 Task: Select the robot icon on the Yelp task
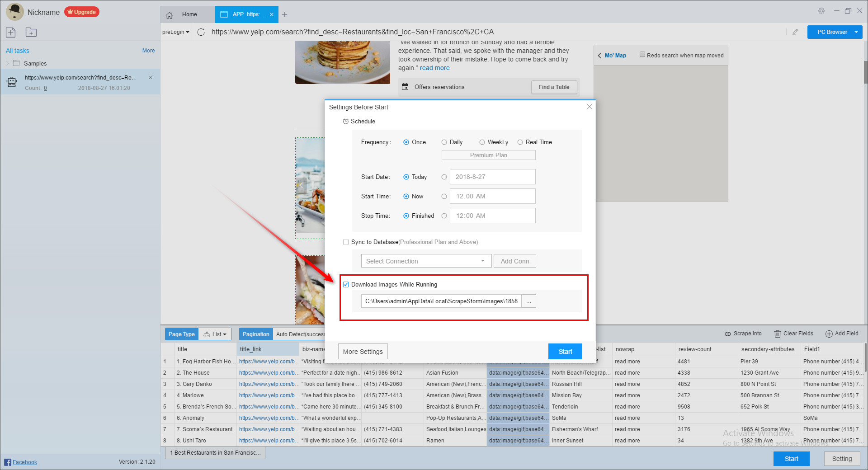[x=11, y=82]
